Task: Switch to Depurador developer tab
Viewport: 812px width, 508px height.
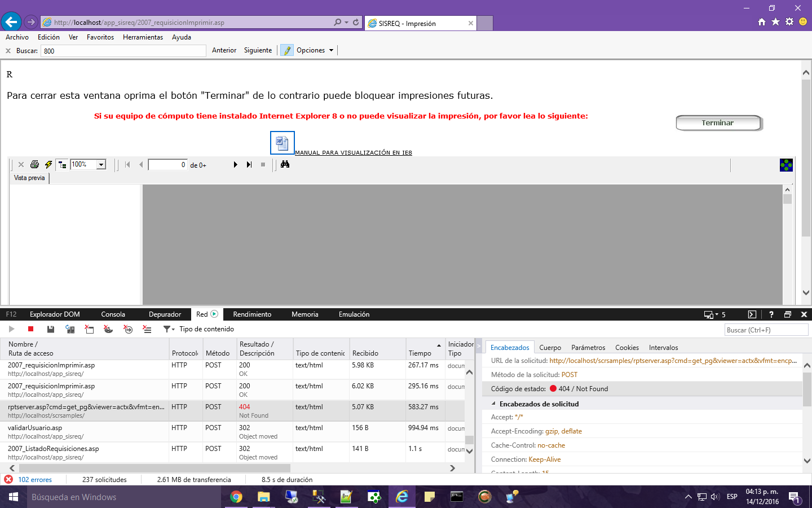Action: [x=165, y=314]
